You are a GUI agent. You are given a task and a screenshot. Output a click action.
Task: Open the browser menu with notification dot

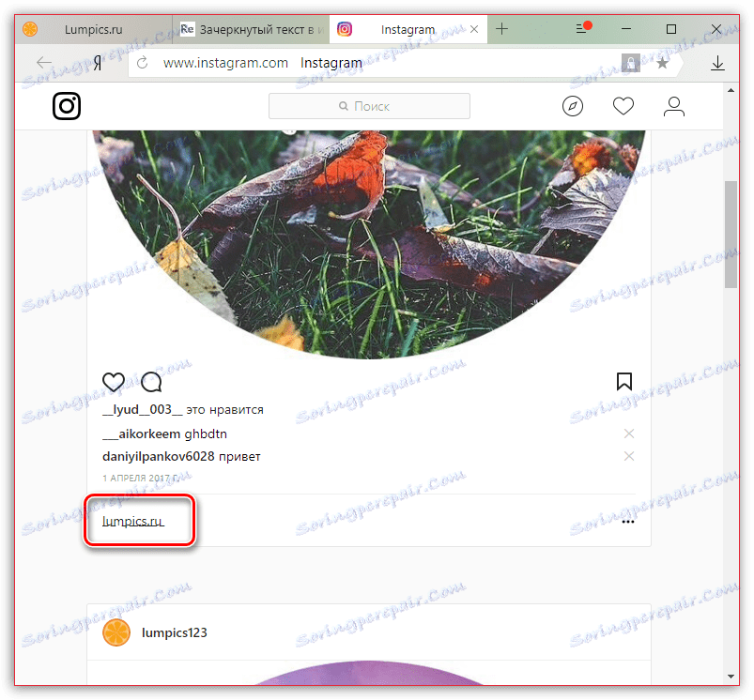582,28
